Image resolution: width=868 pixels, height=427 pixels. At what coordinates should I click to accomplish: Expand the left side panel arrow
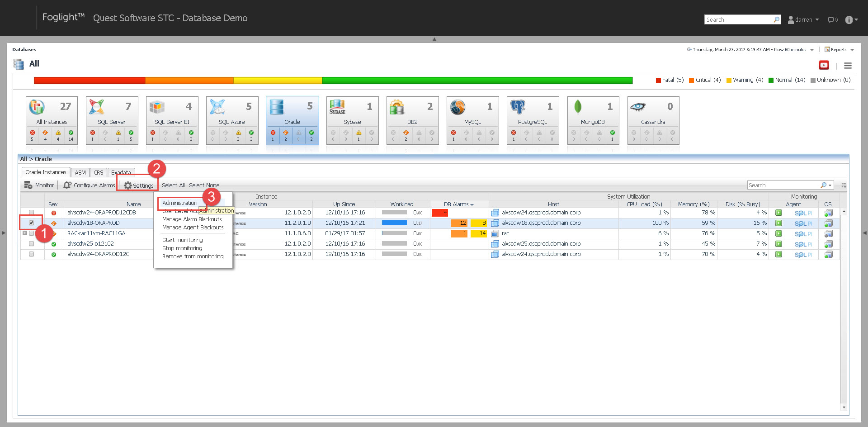(4, 233)
